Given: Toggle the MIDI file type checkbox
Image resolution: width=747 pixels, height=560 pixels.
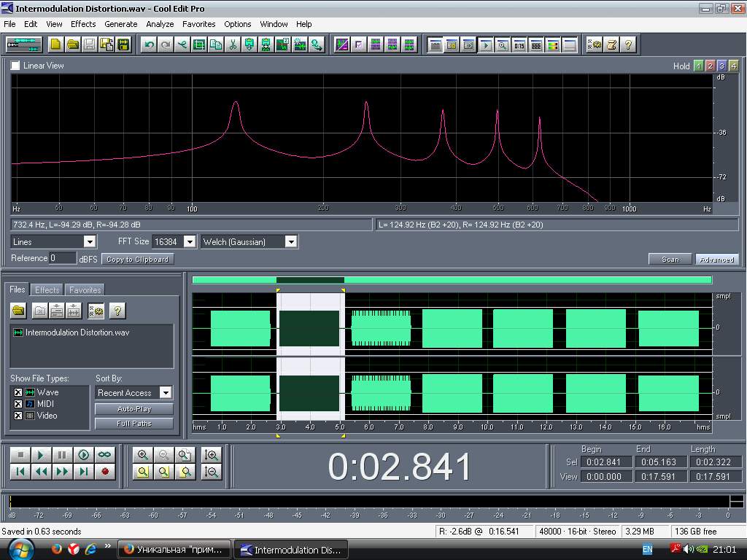Looking at the screenshot, I should point(18,404).
